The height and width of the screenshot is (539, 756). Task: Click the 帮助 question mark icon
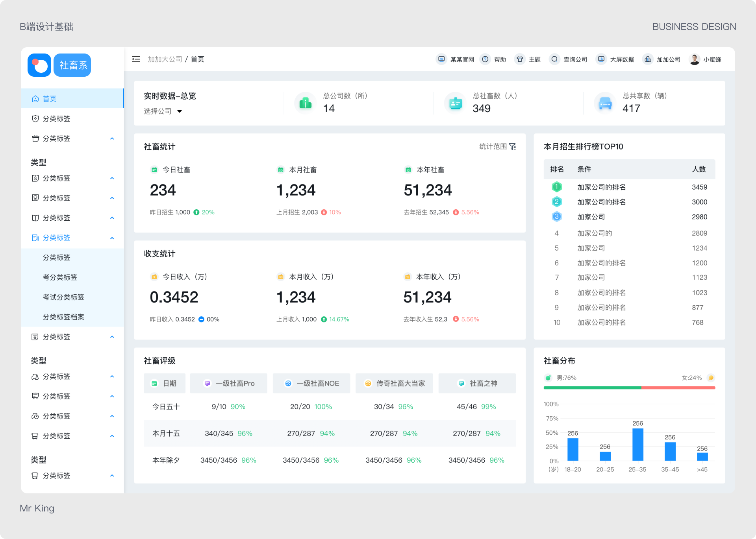[485, 59]
